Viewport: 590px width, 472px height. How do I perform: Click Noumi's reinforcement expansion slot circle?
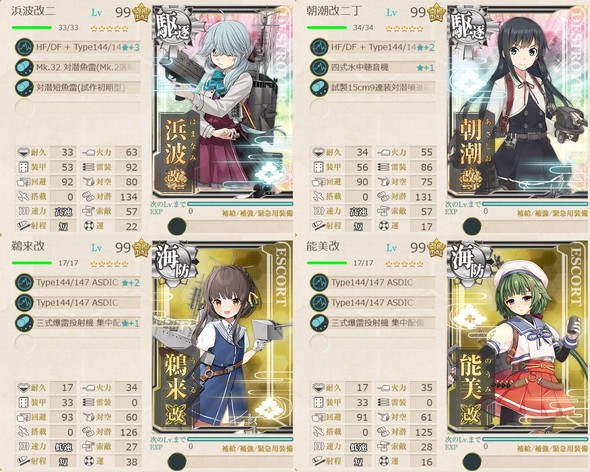pos(472,461)
